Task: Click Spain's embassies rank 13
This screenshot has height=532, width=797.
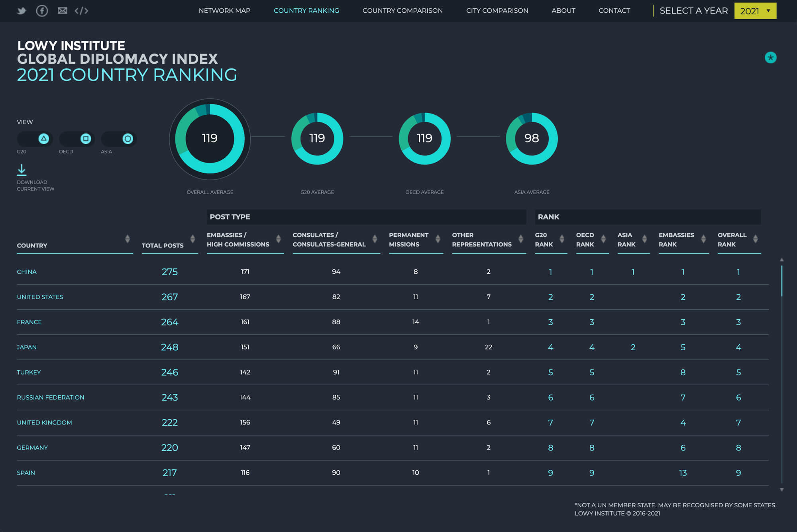Action: tap(683, 473)
